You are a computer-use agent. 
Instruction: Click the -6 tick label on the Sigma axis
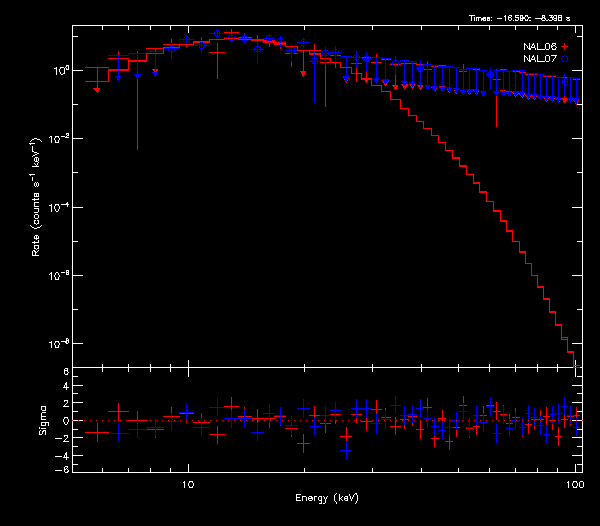point(63,469)
